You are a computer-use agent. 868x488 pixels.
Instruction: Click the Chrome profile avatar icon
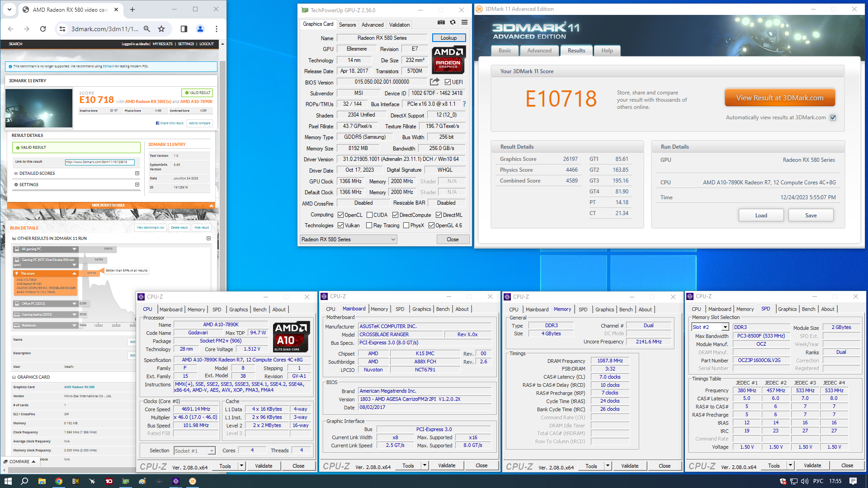[200, 29]
